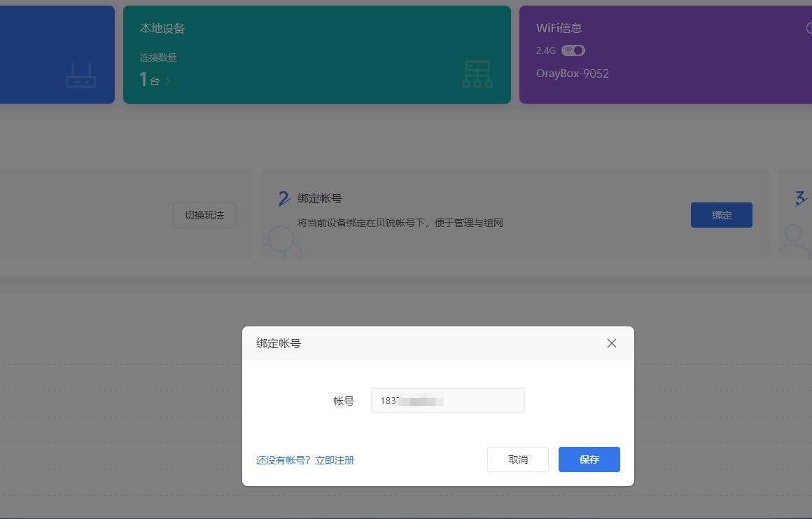This screenshot has height=519, width=812.
Task: Click 保存 to save the account
Action: [589, 459]
